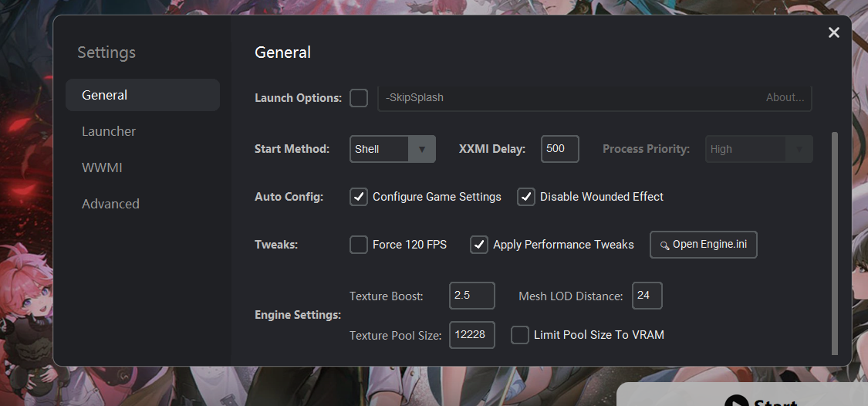Expand the Start Method Shell dropdown

coord(393,149)
